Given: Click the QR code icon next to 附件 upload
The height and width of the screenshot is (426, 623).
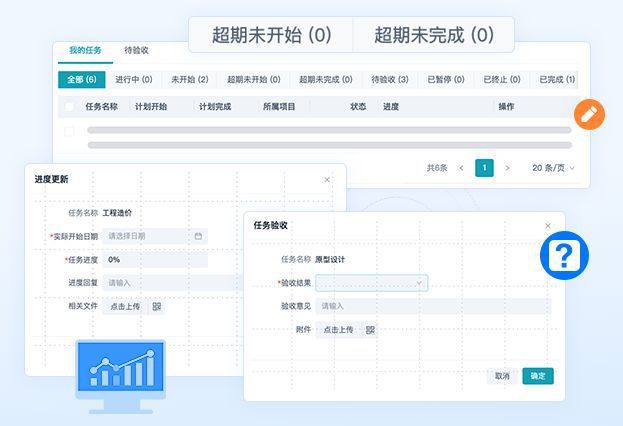Looking at the screenshot, I should point(370,330).
